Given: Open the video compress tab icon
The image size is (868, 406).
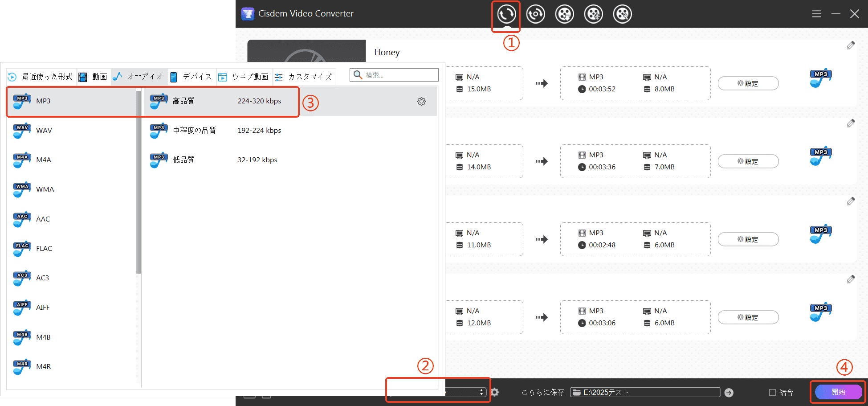Looking at the screenshot, I should pos(593,14).
